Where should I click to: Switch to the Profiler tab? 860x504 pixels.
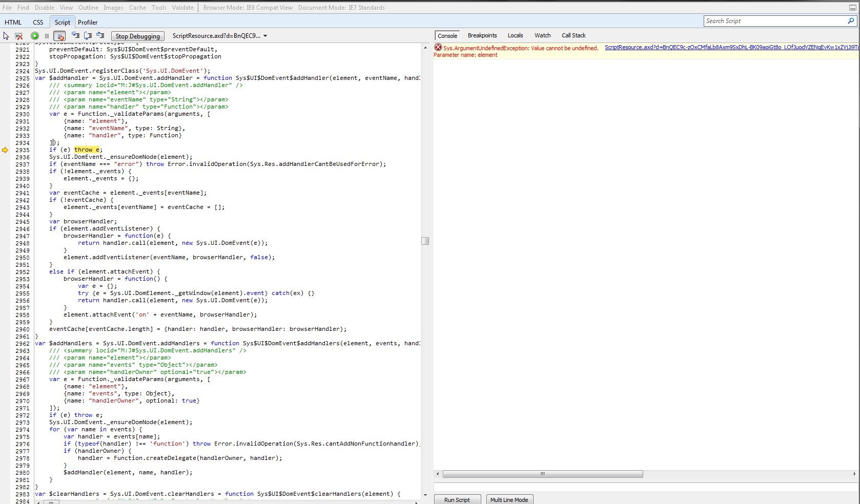88,22
